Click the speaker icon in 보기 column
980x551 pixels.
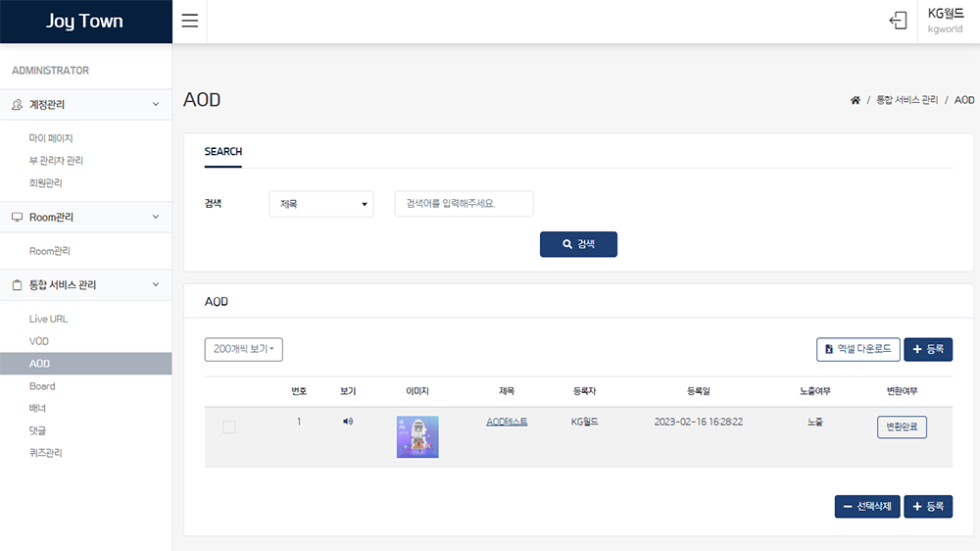pyautogui.click(x=348, y=422)
